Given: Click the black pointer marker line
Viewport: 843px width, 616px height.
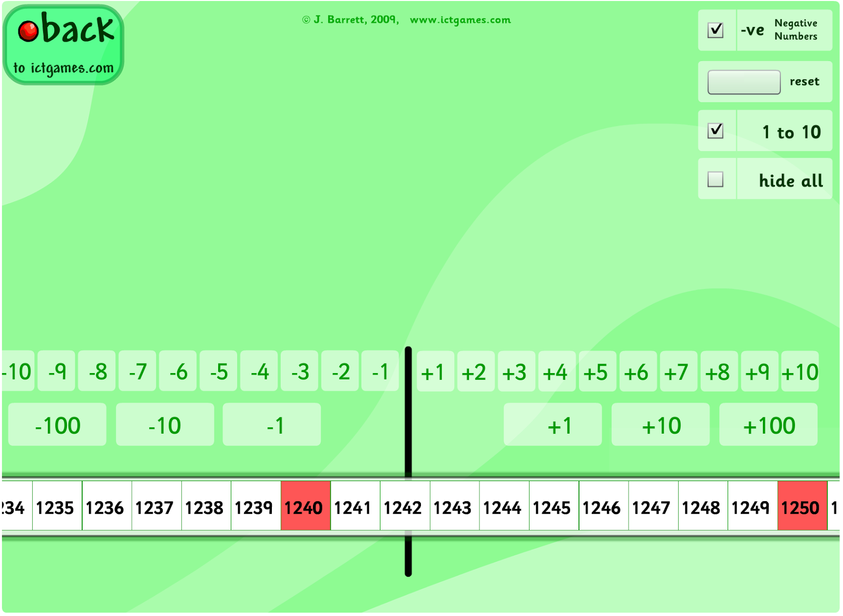Looking at the screenshot, I should [x=408, y=411].
